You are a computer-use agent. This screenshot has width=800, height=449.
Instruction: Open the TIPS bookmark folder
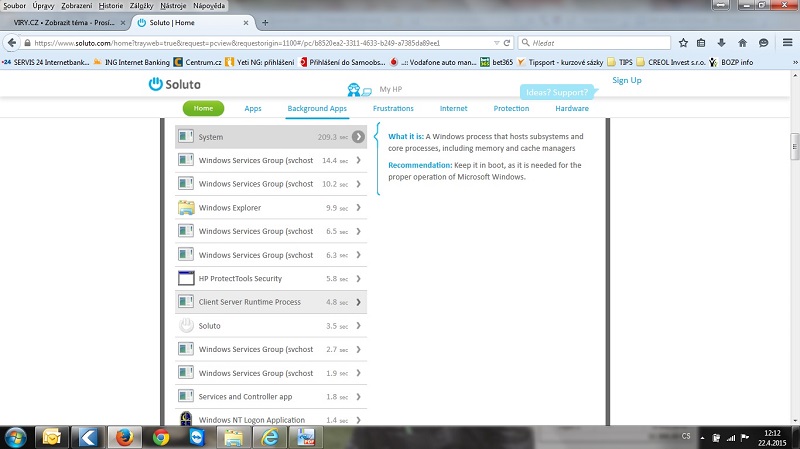[x=620, y=62]
